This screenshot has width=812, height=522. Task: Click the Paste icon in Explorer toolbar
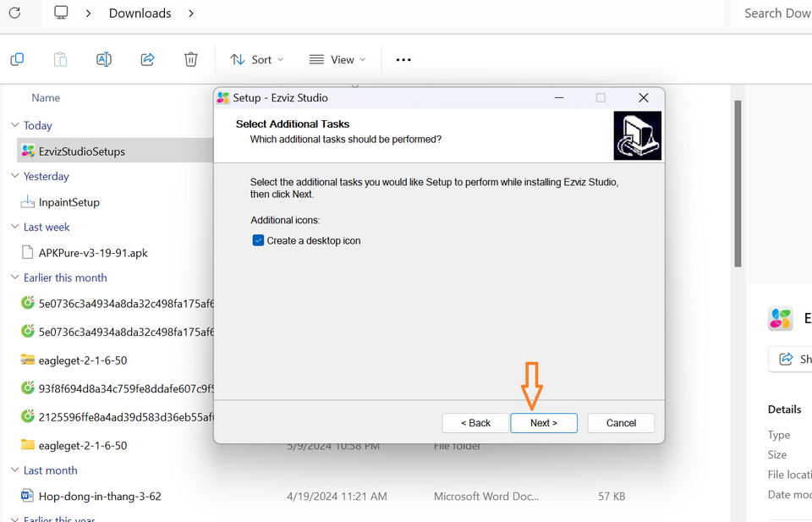click(61, 59)
